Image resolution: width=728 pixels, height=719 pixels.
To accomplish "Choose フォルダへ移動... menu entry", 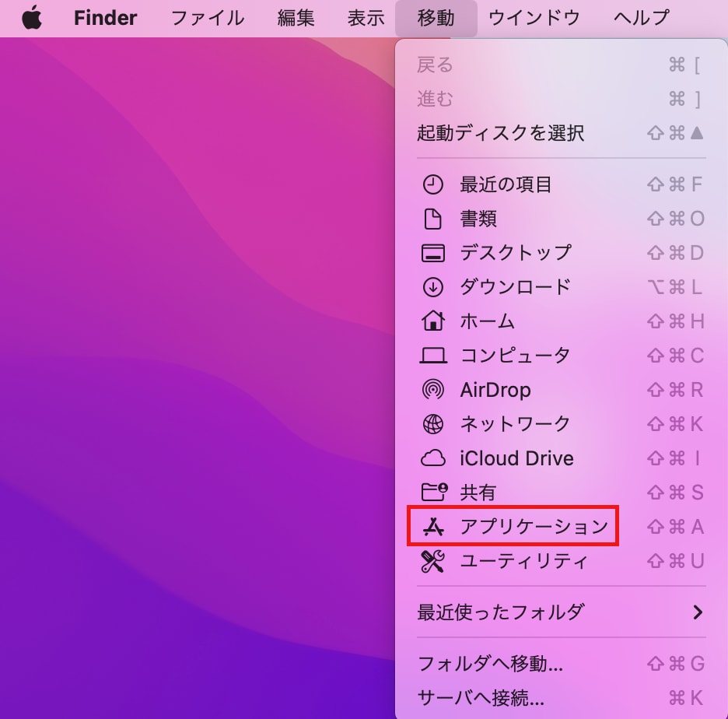I will (561, 664).
